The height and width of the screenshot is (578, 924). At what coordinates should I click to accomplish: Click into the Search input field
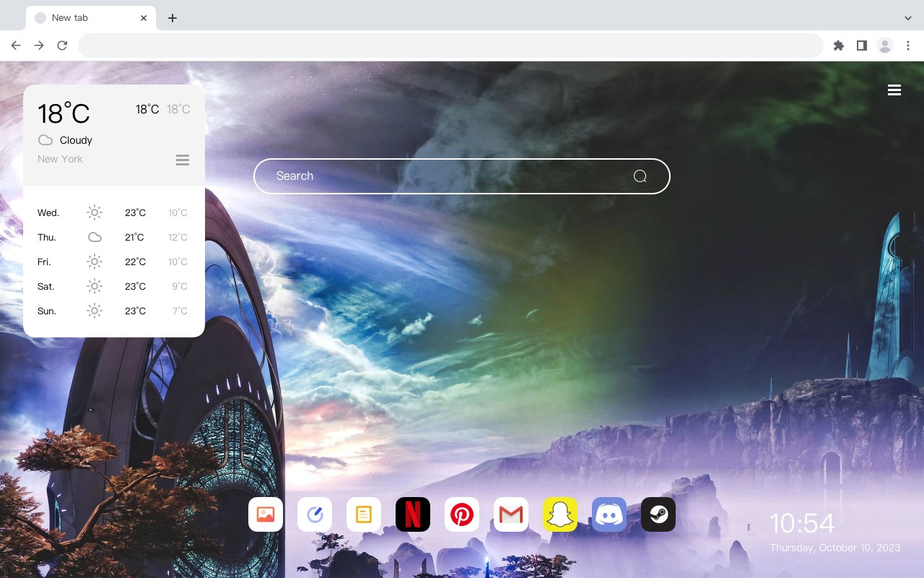click(462, 176)
